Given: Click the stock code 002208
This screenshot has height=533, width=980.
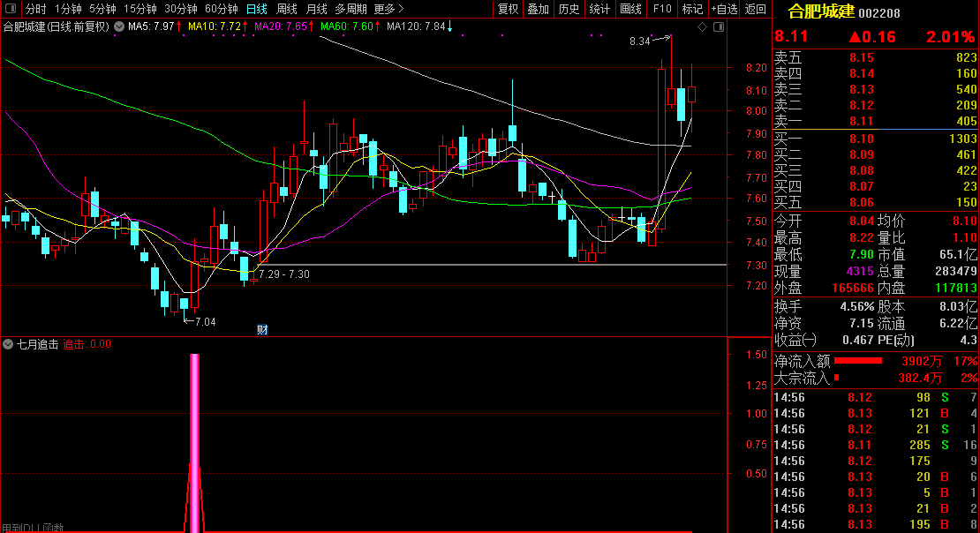Looking at the screenshot, I should click(x=879, y=13).
